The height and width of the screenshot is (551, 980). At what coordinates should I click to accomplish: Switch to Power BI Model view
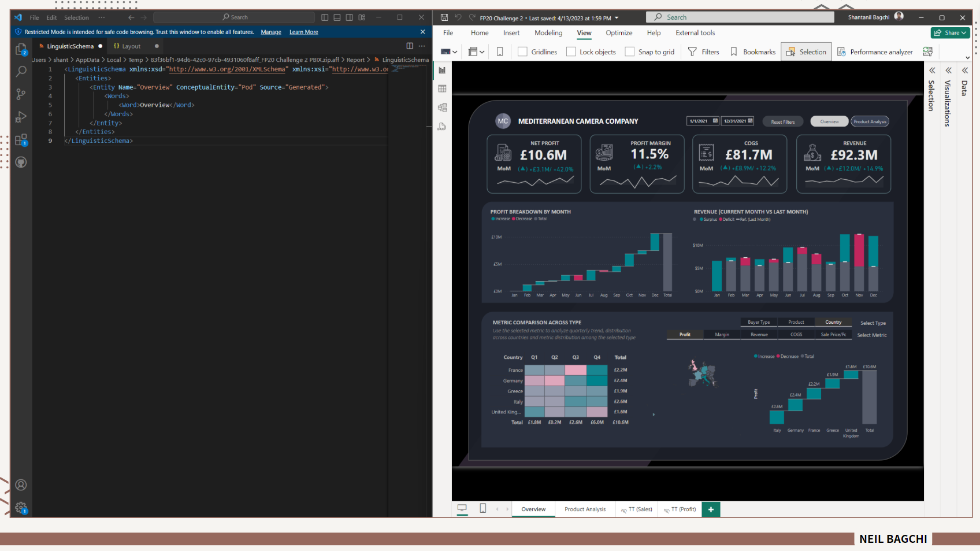(442, 108)
